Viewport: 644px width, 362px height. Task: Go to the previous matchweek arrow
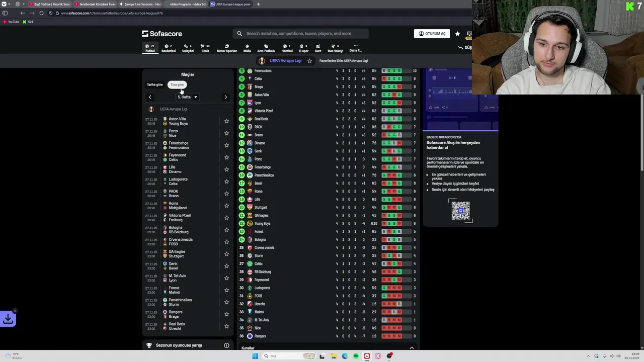point(150,97)
